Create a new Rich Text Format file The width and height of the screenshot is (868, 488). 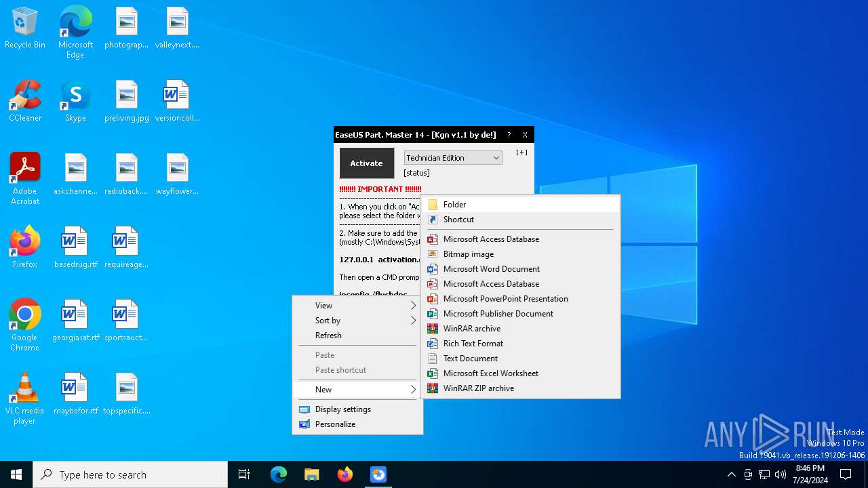(x=520, y=344)
